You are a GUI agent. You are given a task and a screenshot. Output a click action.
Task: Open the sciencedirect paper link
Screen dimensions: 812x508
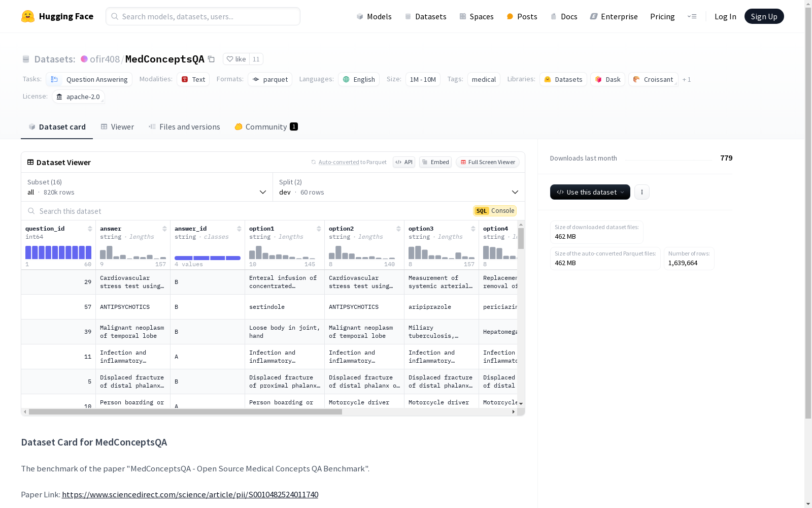point(190,494)
